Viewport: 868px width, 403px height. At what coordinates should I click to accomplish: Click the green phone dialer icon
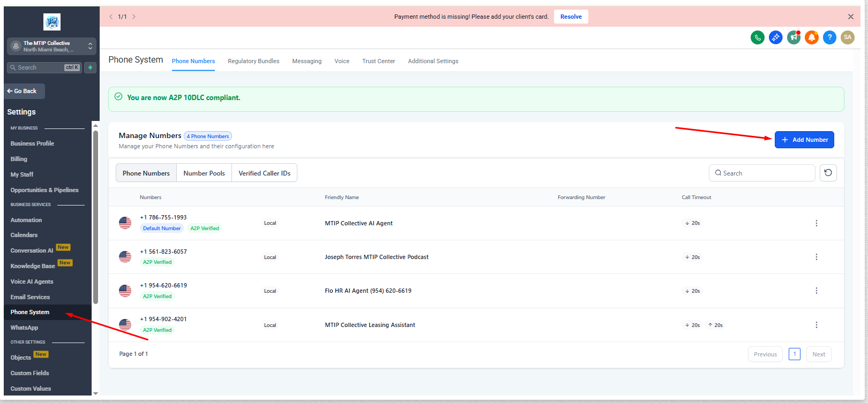[757, 37]
